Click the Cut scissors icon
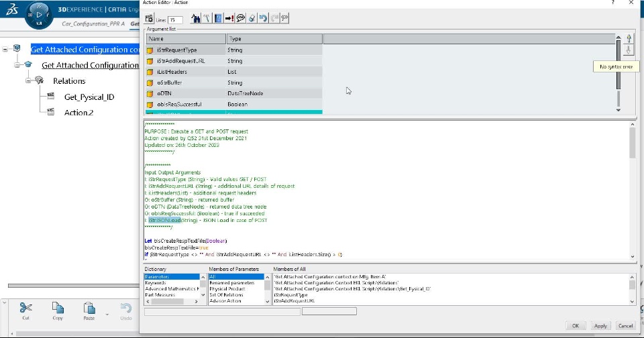Viewport: 644px width, 338px height. [x=26, y=308]
